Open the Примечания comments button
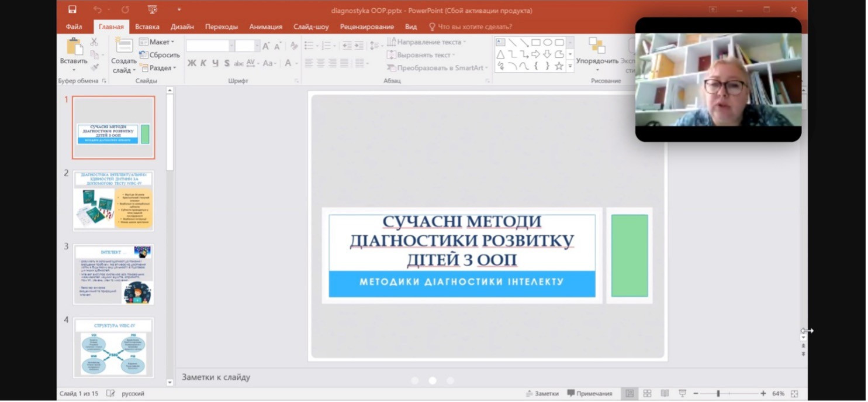Viewport: 868px width, 402px height. pyautogui.click(x=590, y=394)
